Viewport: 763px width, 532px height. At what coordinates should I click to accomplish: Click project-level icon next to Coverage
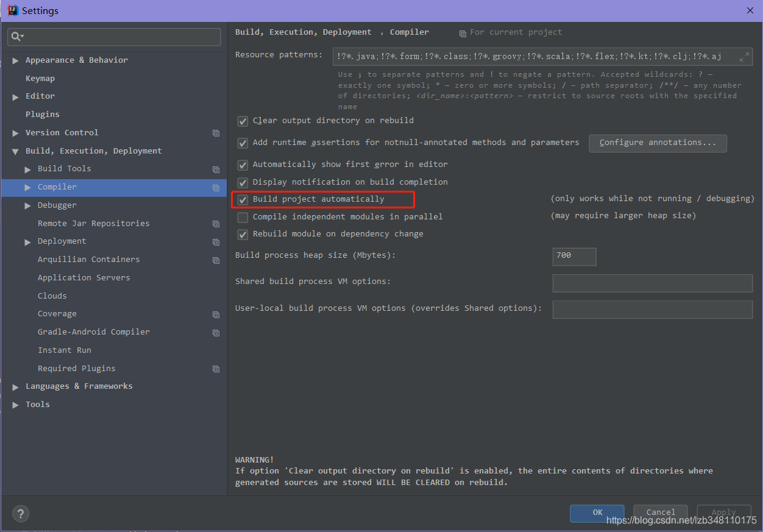(x=216, y=314)
